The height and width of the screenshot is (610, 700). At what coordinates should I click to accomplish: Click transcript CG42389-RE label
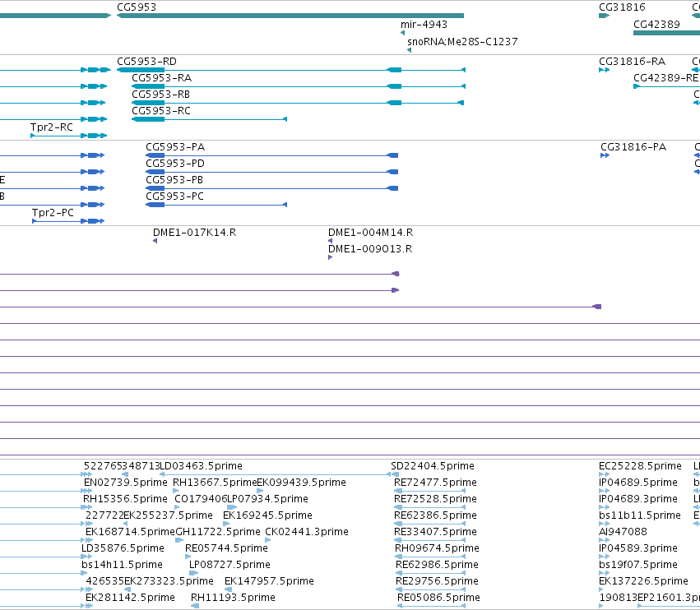click(666, 77)
